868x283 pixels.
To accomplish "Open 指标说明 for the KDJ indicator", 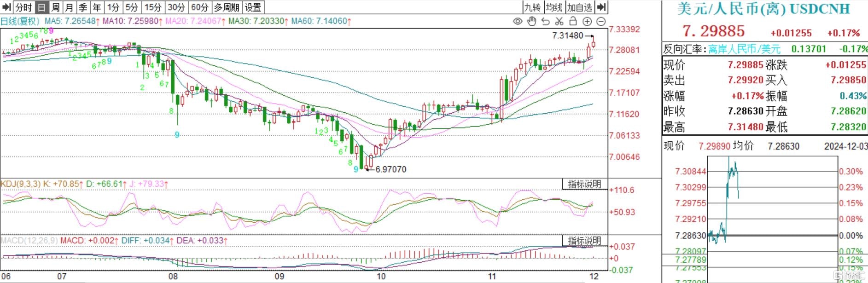I will pos(584,184).
